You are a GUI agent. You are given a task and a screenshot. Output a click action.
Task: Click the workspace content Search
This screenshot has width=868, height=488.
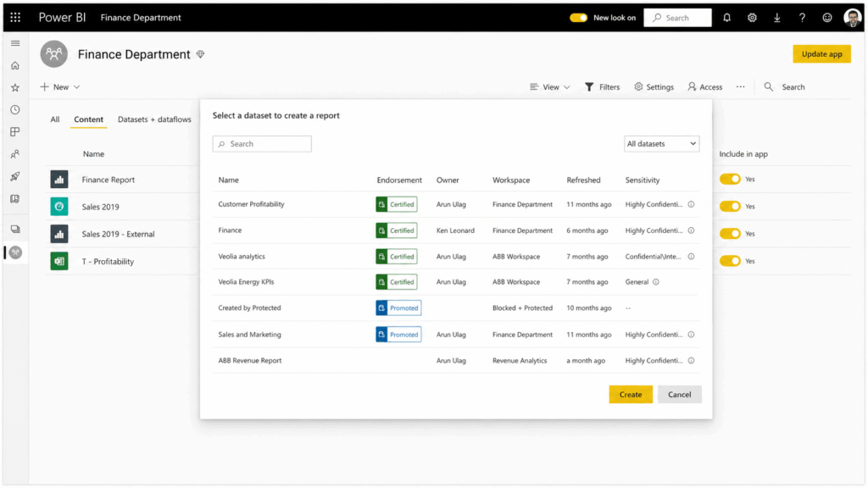(785, 87)
